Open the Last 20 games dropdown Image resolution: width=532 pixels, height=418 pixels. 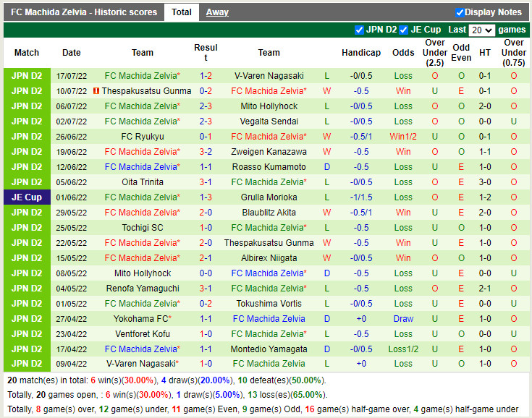pyautogui.click(x=482, y=30)
